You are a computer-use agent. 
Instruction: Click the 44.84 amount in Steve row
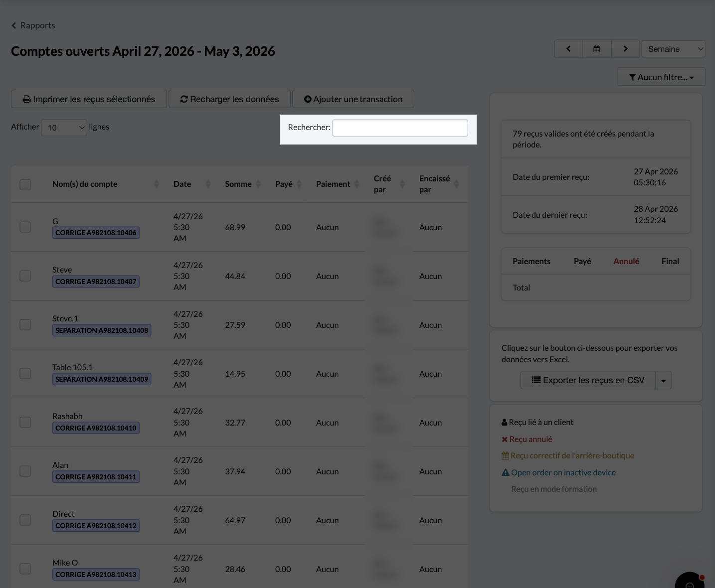click(235, 276)
